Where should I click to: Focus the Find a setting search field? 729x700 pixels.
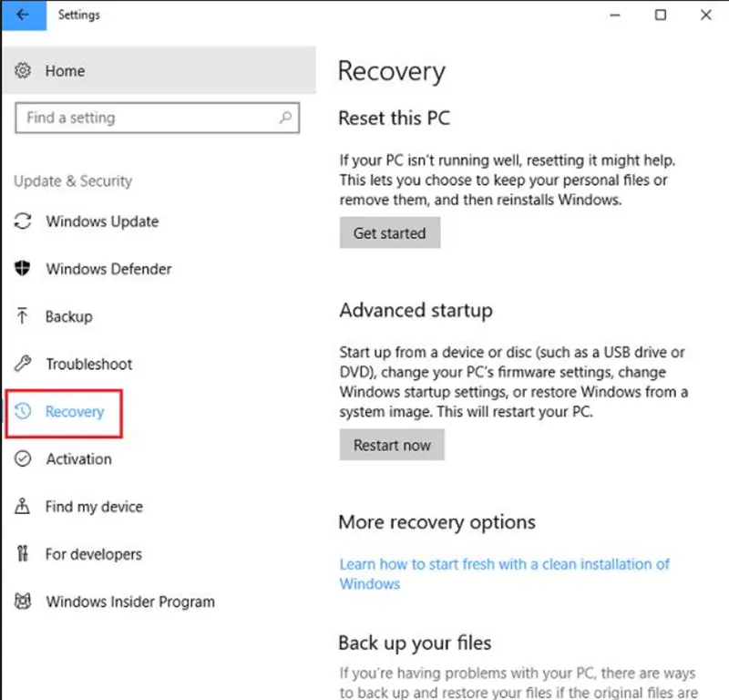tap(146, 118)
